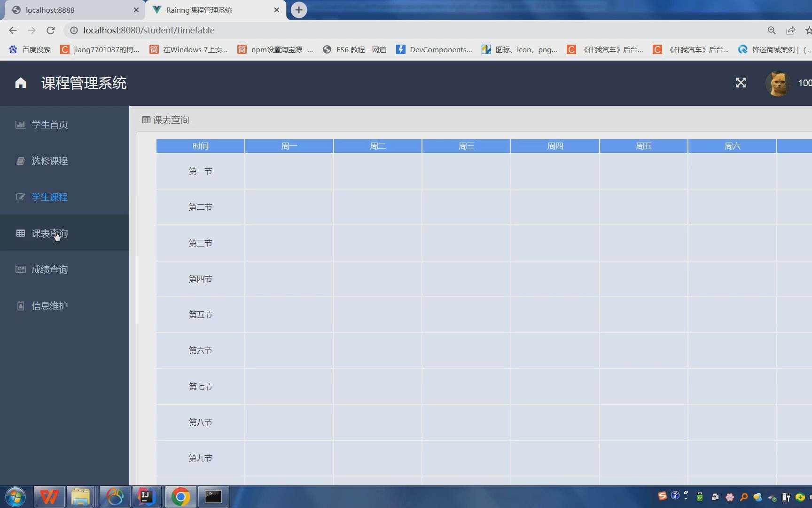This screenshot has width=812, height=508.
Task: Click the Sogou input icon in system tray
Action: tap(662, 496)
